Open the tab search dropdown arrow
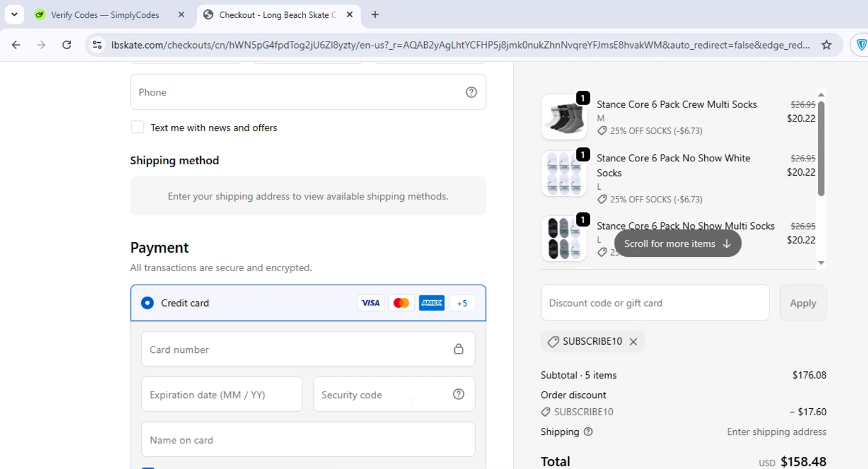 point(14,14)
